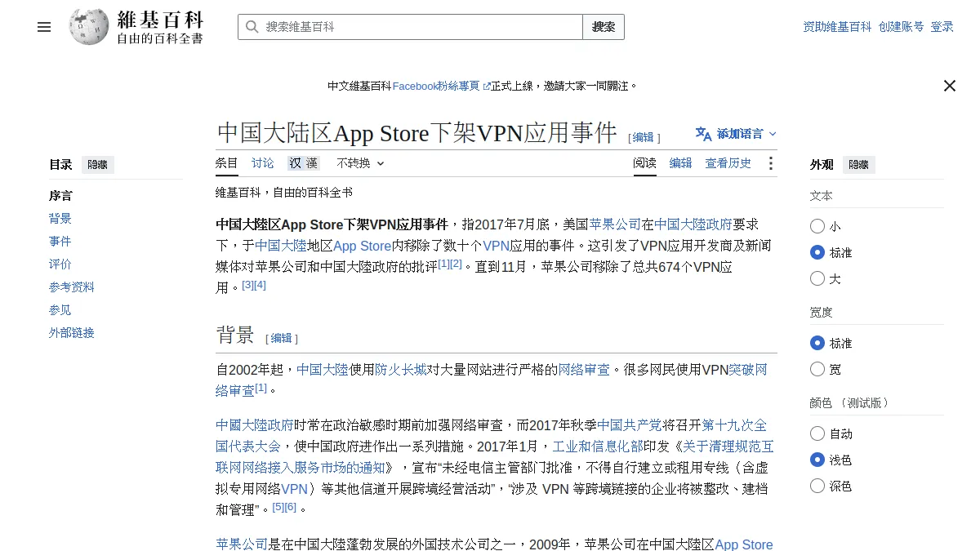Click footnote reference [5]

pos(278,507)
